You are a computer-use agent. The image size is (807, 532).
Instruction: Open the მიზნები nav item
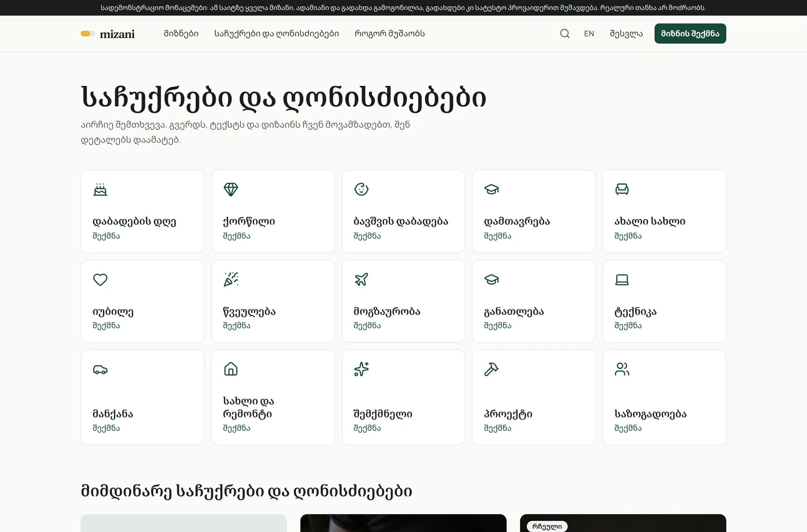[181, 33]
